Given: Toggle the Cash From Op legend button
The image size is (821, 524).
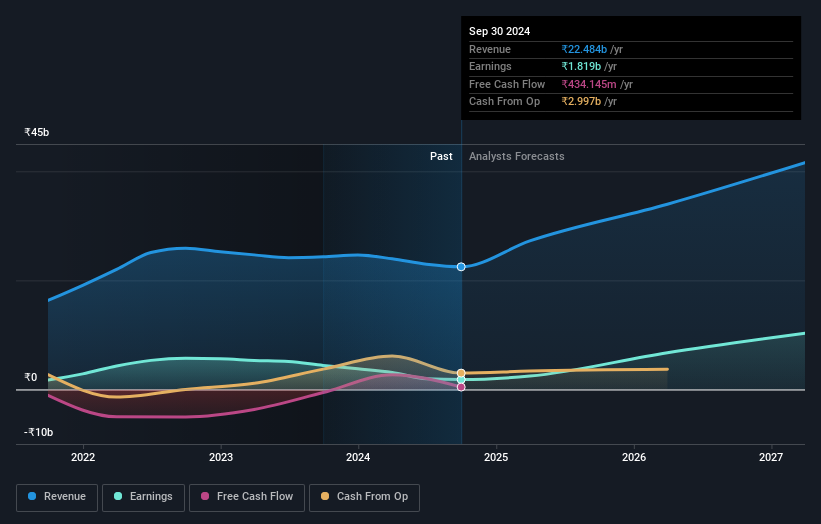Looking at the screenshot, I should 364,497.
